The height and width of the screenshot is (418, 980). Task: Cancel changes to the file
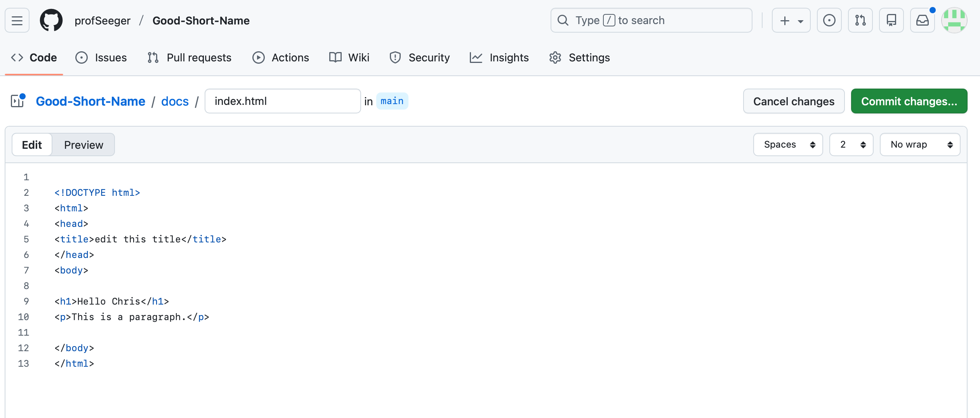pyautogui.click(x=794, y=101)
